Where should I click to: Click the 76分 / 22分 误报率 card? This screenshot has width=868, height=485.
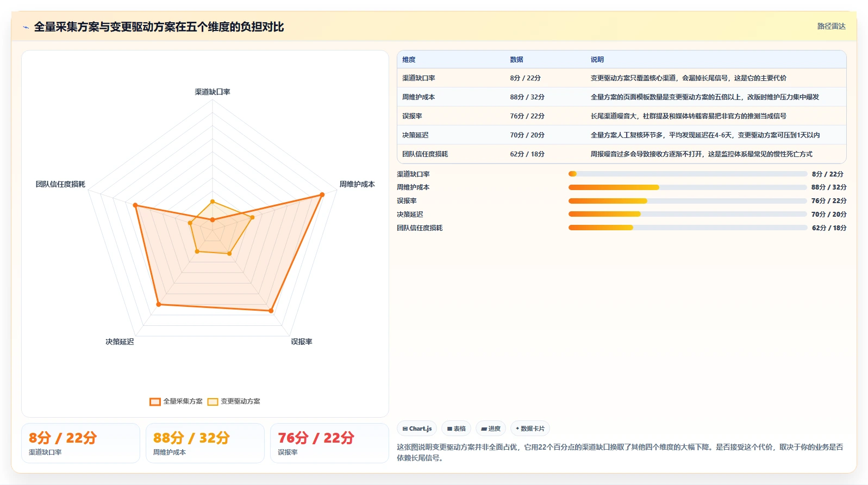329,443
